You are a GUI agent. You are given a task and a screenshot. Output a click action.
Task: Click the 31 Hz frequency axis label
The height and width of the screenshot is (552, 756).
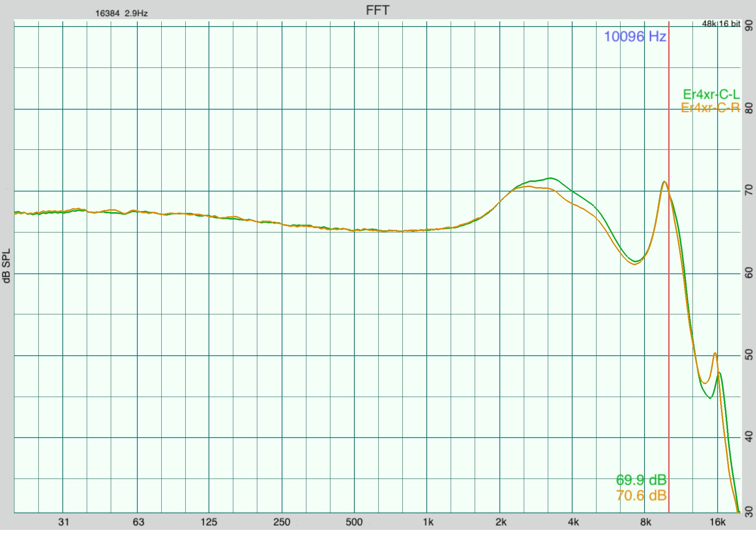click(x=63, y=522)
